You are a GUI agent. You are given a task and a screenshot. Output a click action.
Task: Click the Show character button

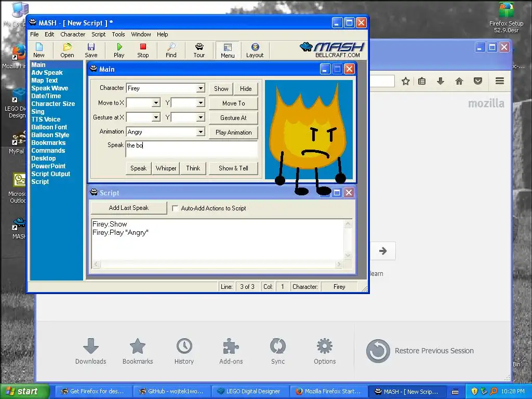(221, 88)
